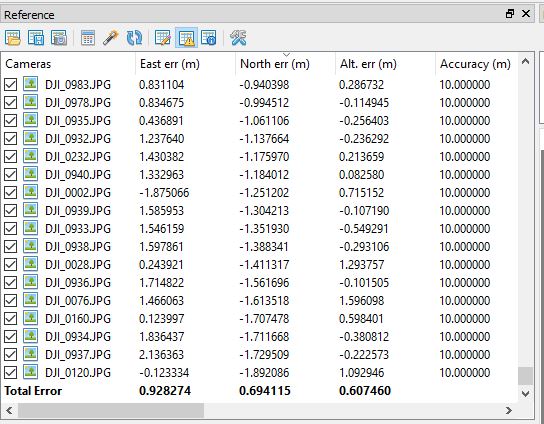The height and width of the screenshot is (424, 544).
Task: Undock the Reference pane
Action: tap(510, 14)
